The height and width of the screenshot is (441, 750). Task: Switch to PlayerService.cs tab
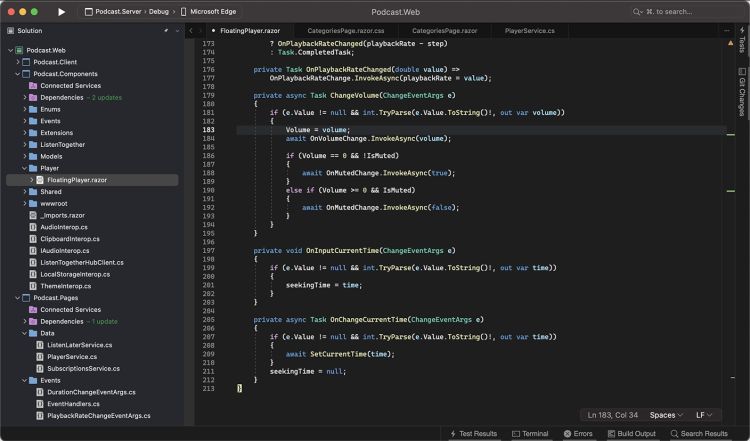pyautogui.click(x=529, y=31)
